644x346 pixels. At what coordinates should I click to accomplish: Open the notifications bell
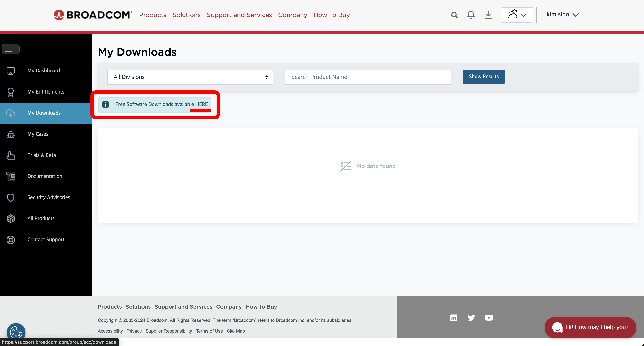(x=471, y=15)
